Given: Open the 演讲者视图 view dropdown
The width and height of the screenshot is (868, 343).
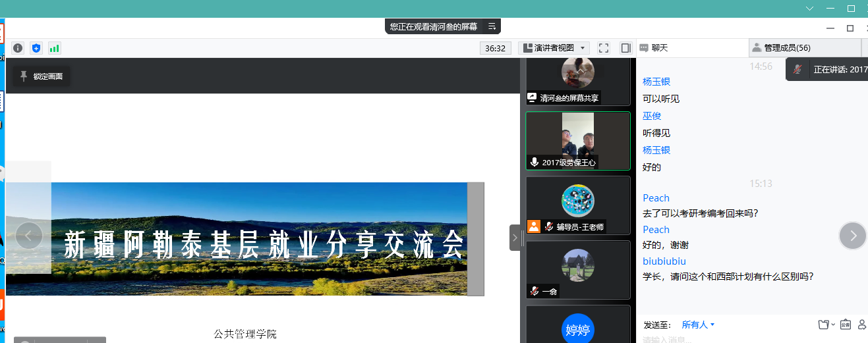Looking at the screenshot, I should (x=554, y=48).
